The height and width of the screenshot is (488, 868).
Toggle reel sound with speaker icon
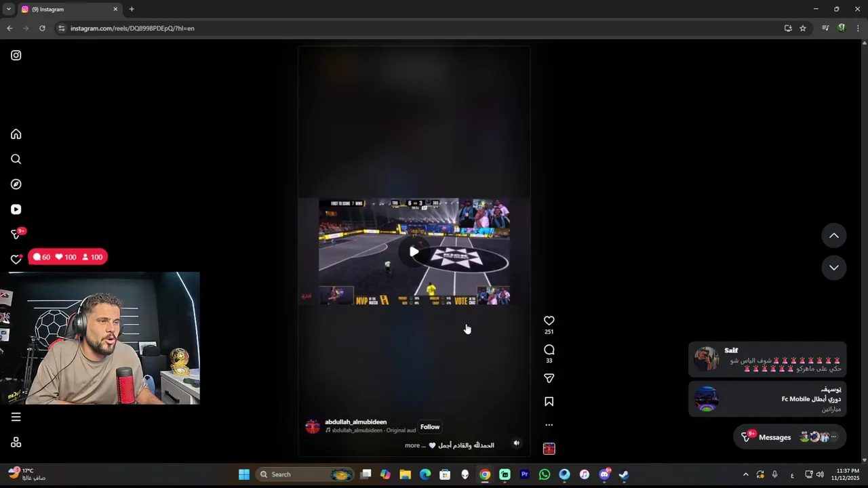click(x=517, y=443)
